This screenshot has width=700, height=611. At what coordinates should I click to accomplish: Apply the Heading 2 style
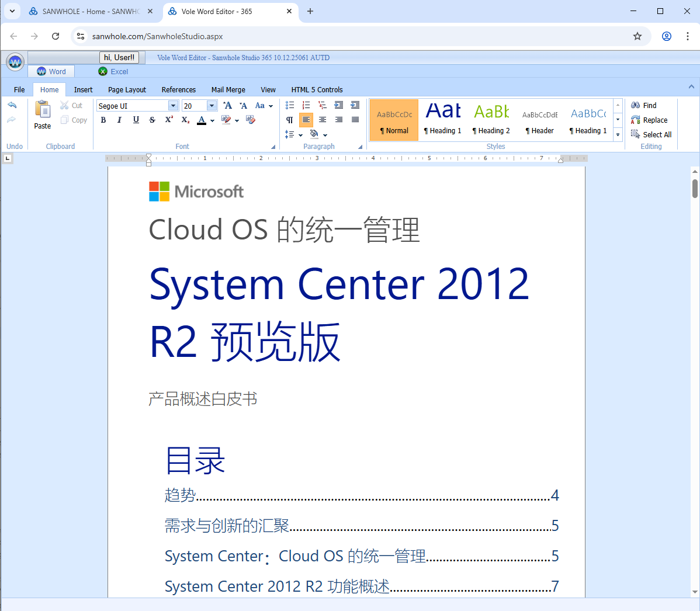(x=491, y=120)
